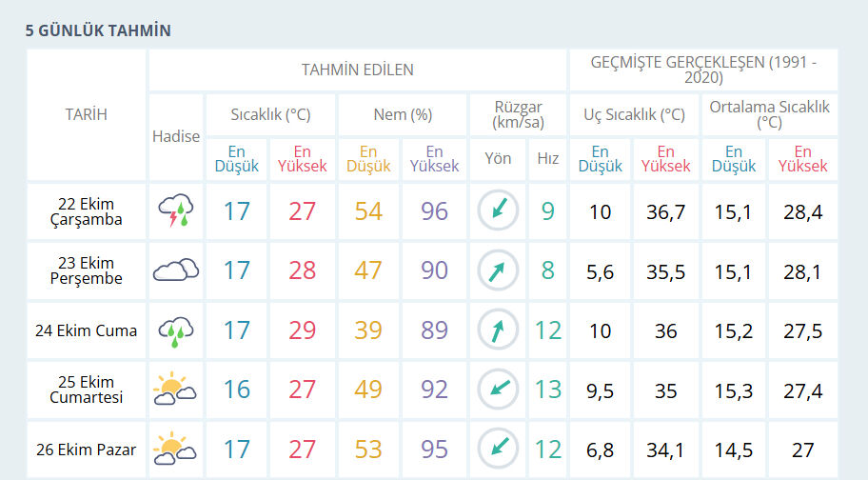The height and width of the screenshot is (480, 868).
Task: Click the Hadise column header
Action: [176, 136]
